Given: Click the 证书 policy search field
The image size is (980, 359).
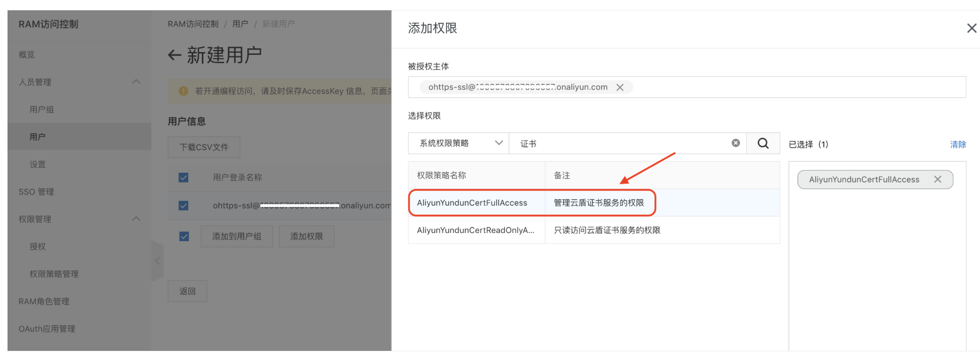Looking at the screenshot, I should click(x=619, y=143).
